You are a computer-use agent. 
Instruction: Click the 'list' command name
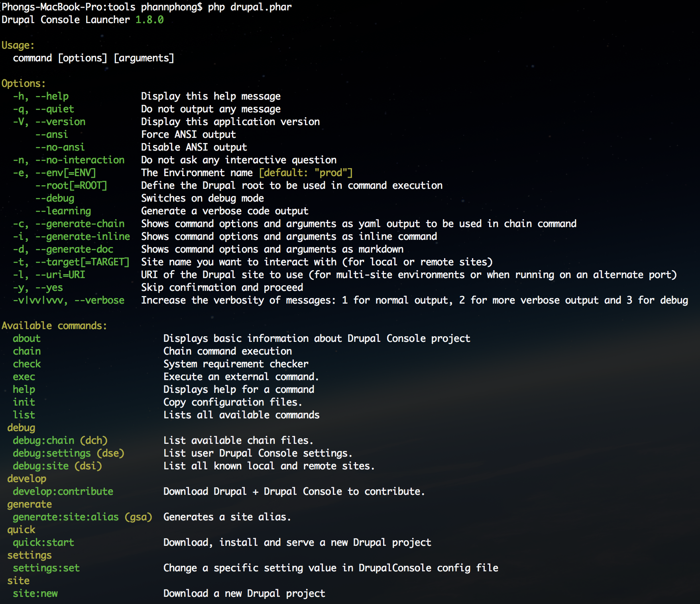coord(24,415)
